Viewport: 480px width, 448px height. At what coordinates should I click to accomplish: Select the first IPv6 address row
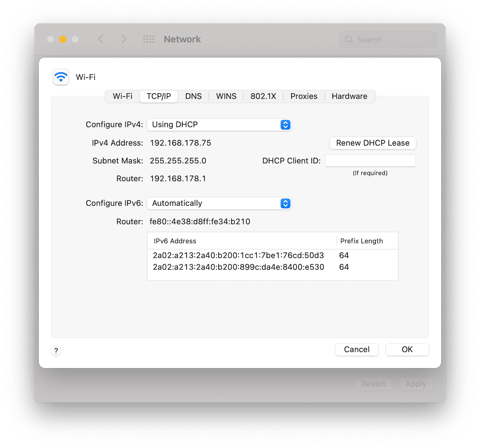[238, 255]
